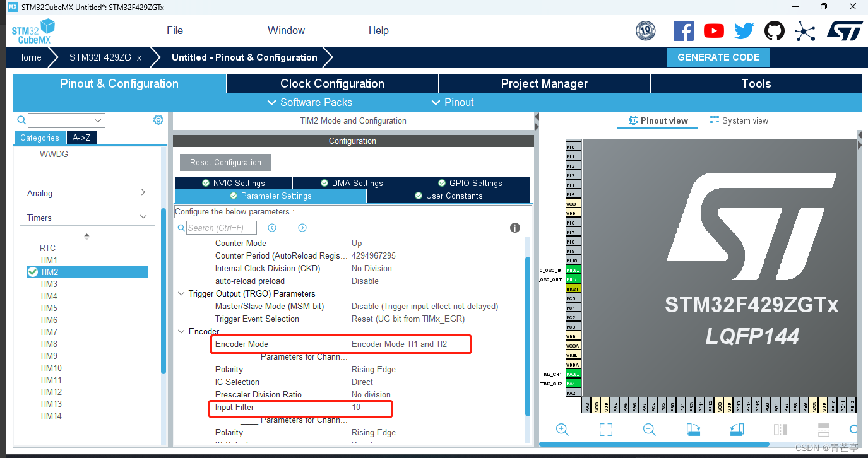
Task: Expand the Software Packs dropdown
Action: pos(310,102)
